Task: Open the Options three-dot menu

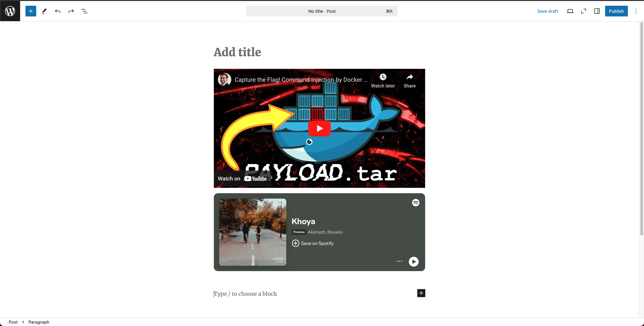Action: click(x=636, y=11)
